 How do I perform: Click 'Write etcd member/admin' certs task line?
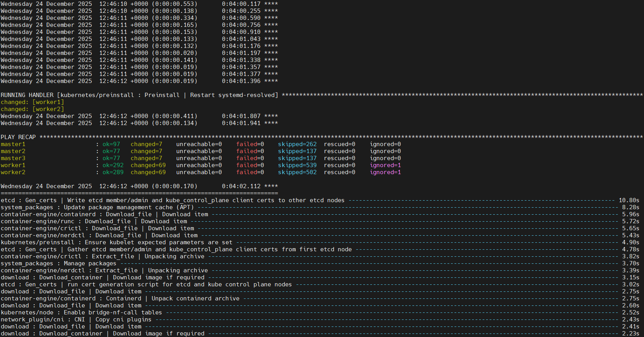click(320, 200)
